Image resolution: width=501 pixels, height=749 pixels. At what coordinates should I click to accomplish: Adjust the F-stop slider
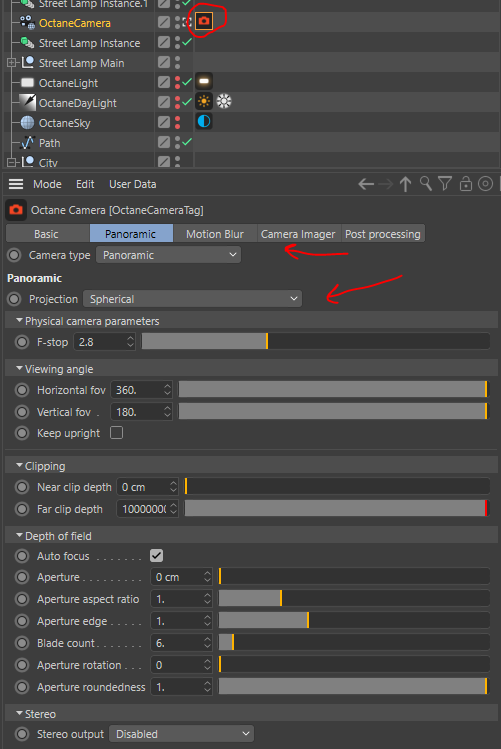[x=316, y=342]
